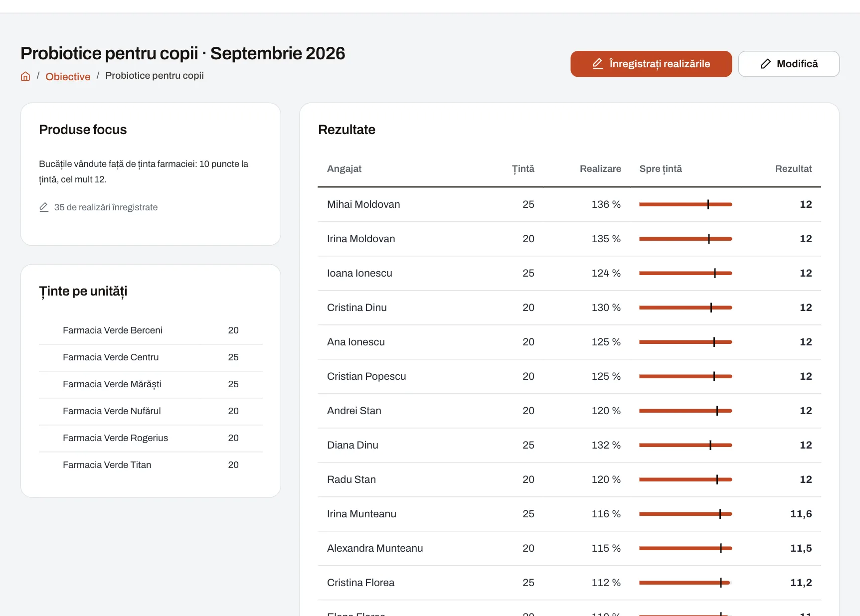Click employee name Cristina Florea

(x=360, y=583)
